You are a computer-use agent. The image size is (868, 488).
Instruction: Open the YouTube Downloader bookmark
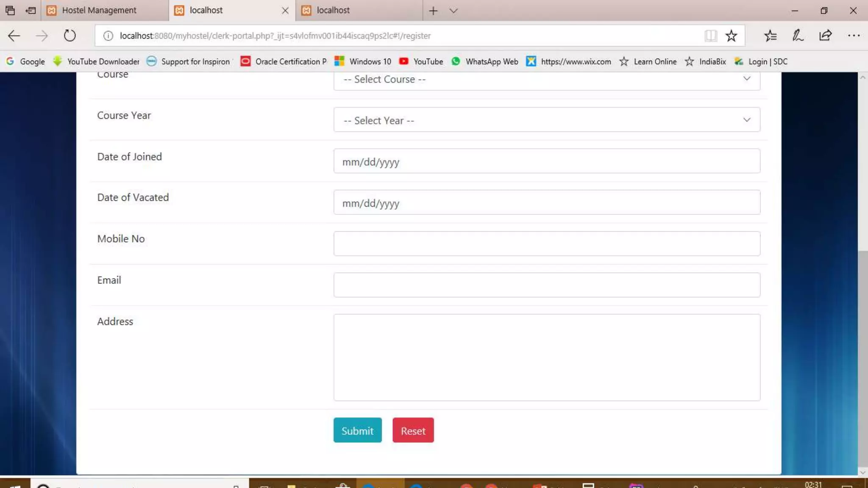pyautogui.click(x=96, y=61)
